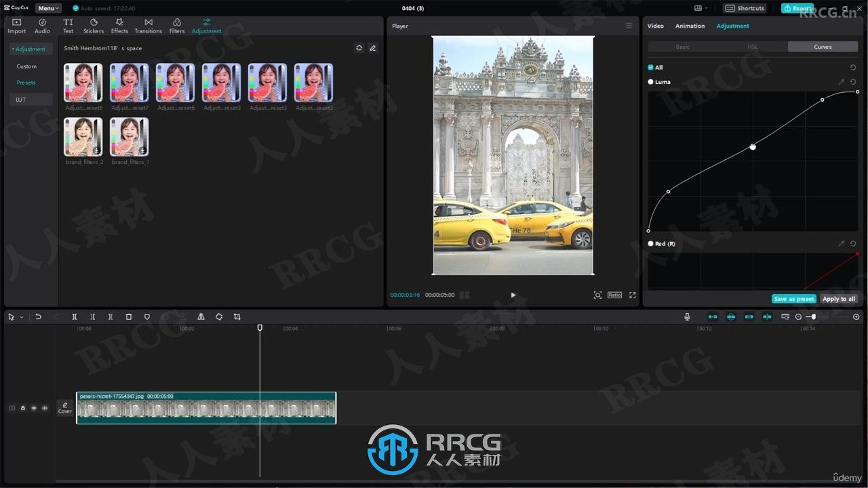Select the Red (R) radio button

point(651,243)
